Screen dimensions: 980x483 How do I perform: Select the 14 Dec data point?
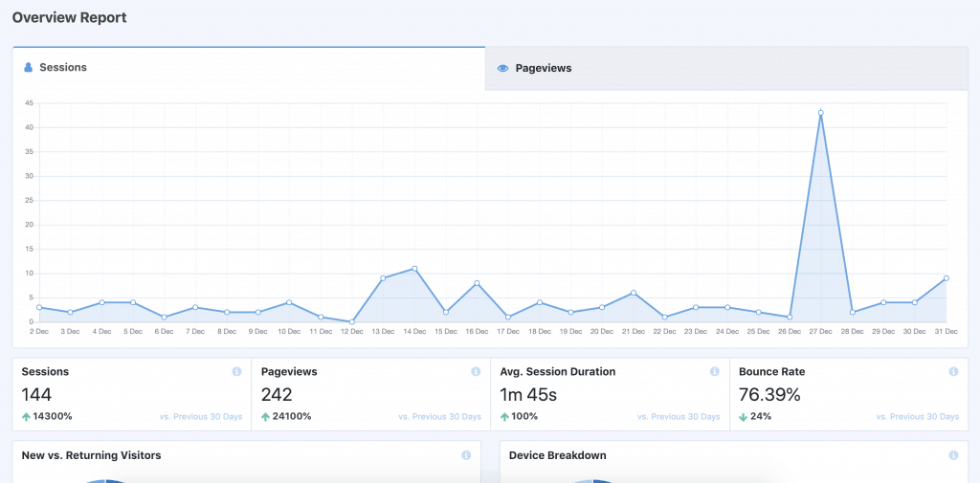pos(414,269)
